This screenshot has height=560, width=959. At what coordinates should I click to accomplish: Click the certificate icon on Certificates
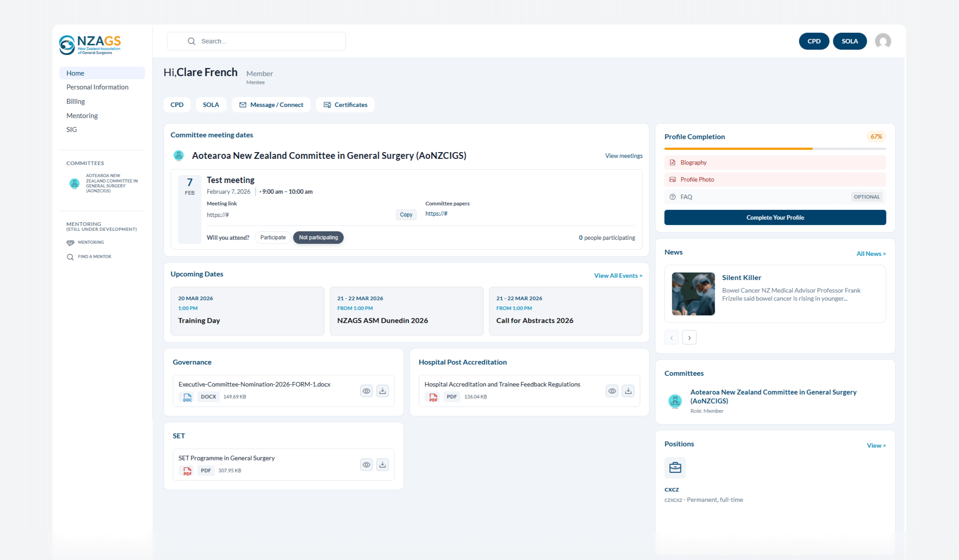(x=327, y=105)
